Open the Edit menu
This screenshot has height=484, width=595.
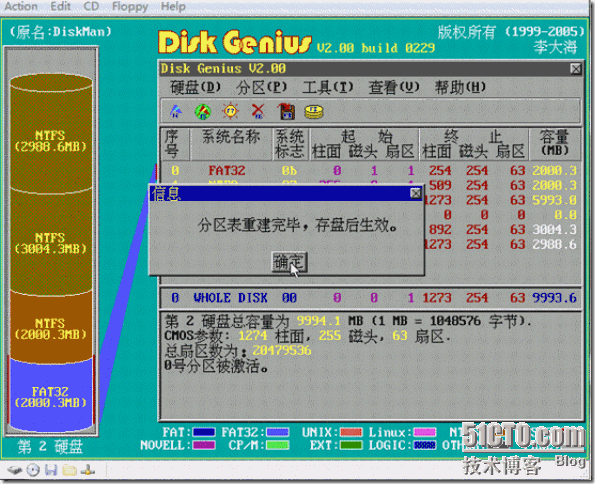(60, 6)
